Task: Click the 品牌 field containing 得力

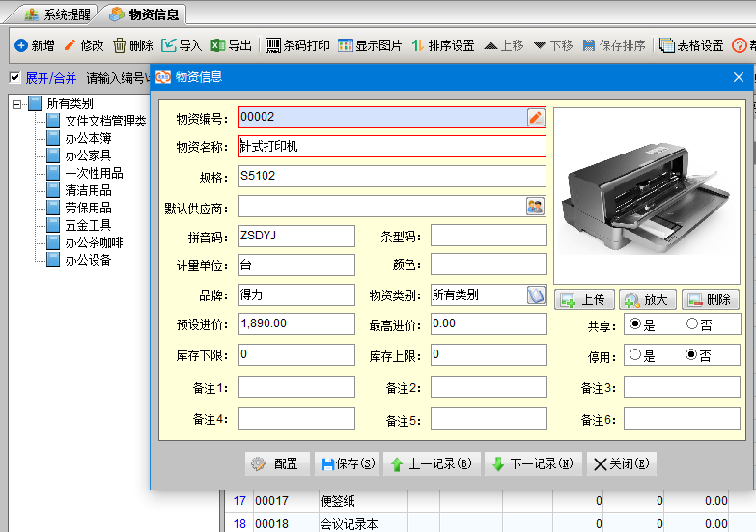Action: [x=296, y=294]
